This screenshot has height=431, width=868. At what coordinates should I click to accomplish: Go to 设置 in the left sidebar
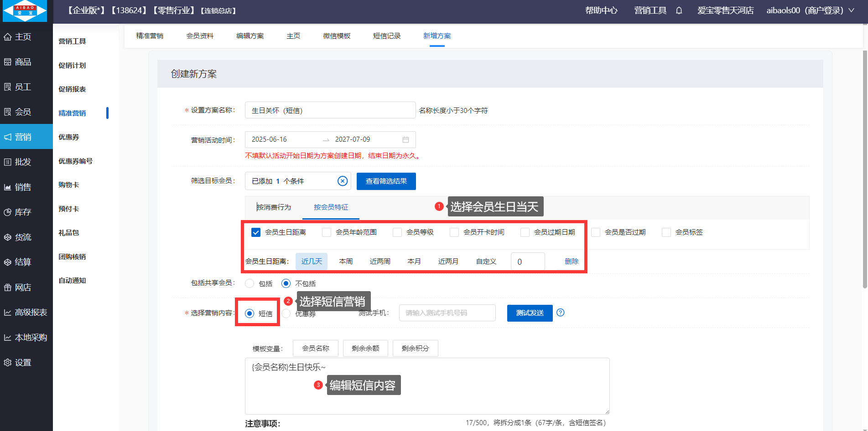(x=23, y=363)
